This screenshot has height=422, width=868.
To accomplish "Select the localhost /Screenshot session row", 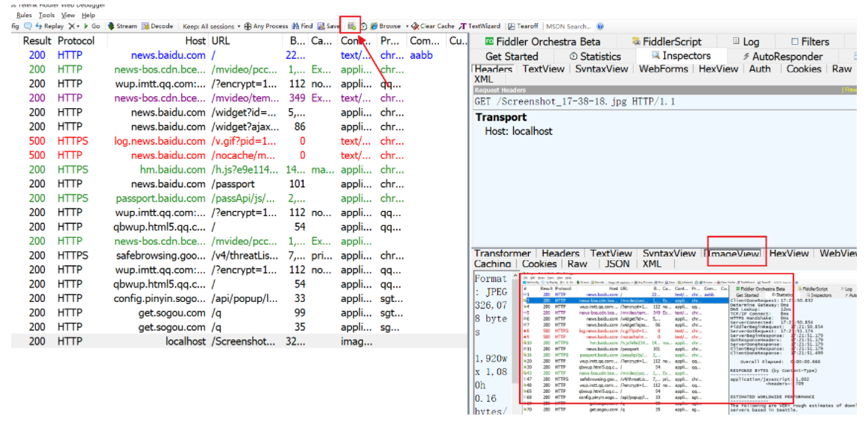I will (239, 341).
